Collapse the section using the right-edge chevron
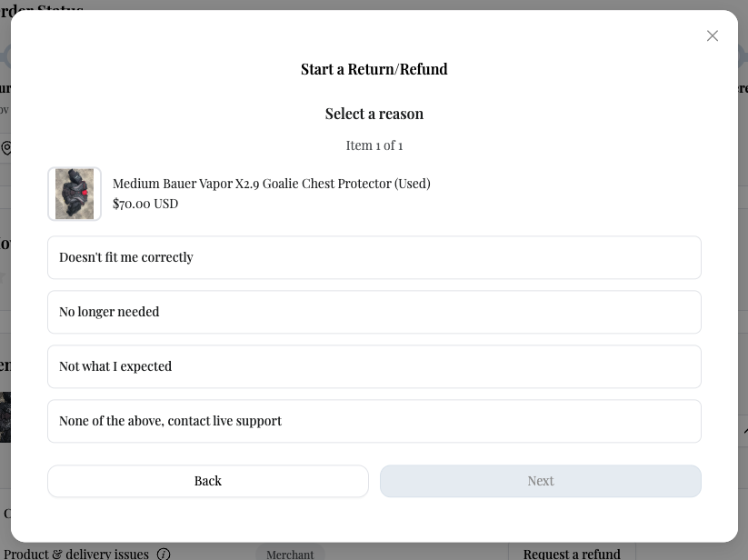This screenshot has height=560, width=748. pyautogui.click(x=743, y=431)
